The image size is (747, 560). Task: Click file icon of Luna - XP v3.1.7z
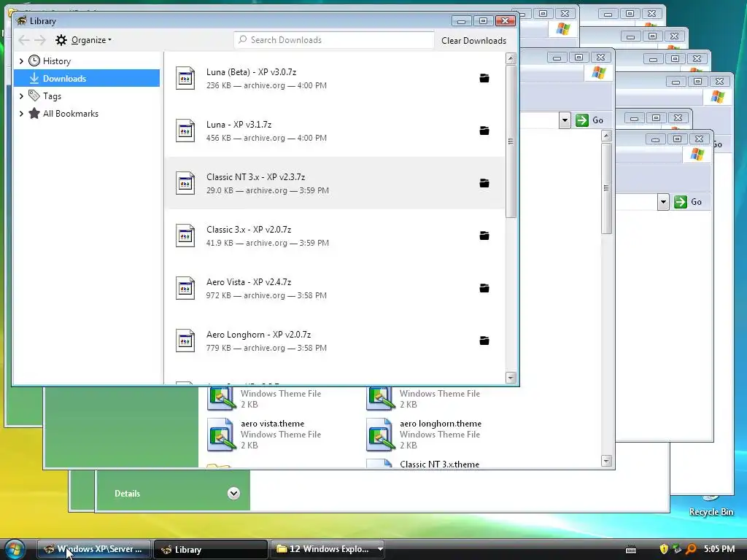185,131
